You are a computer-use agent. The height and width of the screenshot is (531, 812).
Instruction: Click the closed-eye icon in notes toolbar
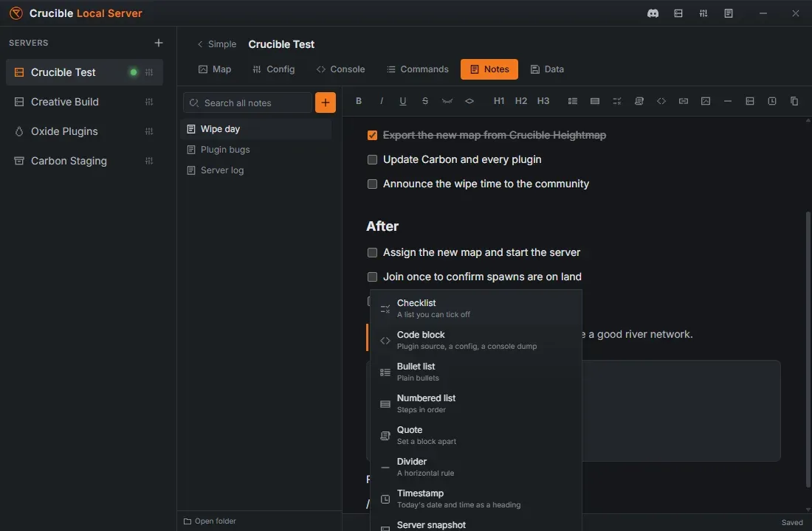tap(447, 101)
